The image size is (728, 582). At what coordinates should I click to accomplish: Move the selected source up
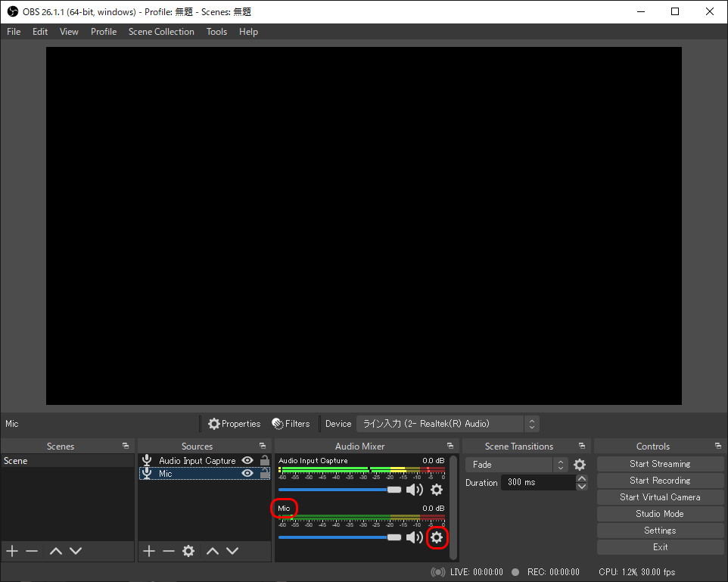pos(212,551)
